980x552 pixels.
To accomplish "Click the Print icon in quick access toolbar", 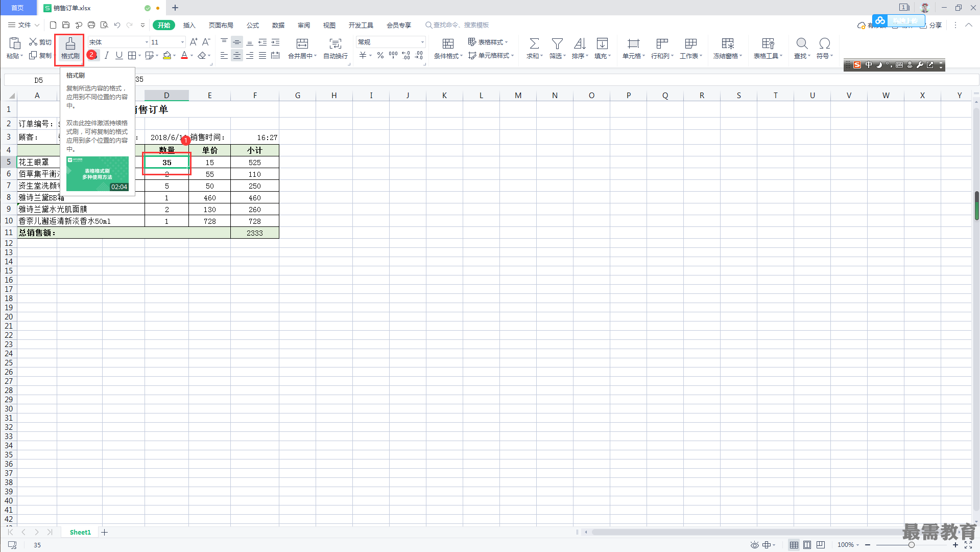I will click(91, 25).
